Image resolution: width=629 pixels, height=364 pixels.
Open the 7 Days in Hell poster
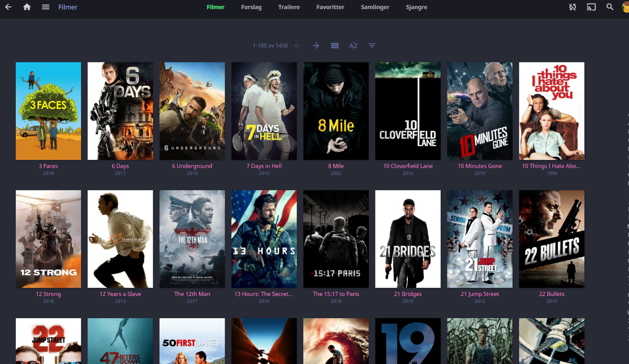coord(264,111)
